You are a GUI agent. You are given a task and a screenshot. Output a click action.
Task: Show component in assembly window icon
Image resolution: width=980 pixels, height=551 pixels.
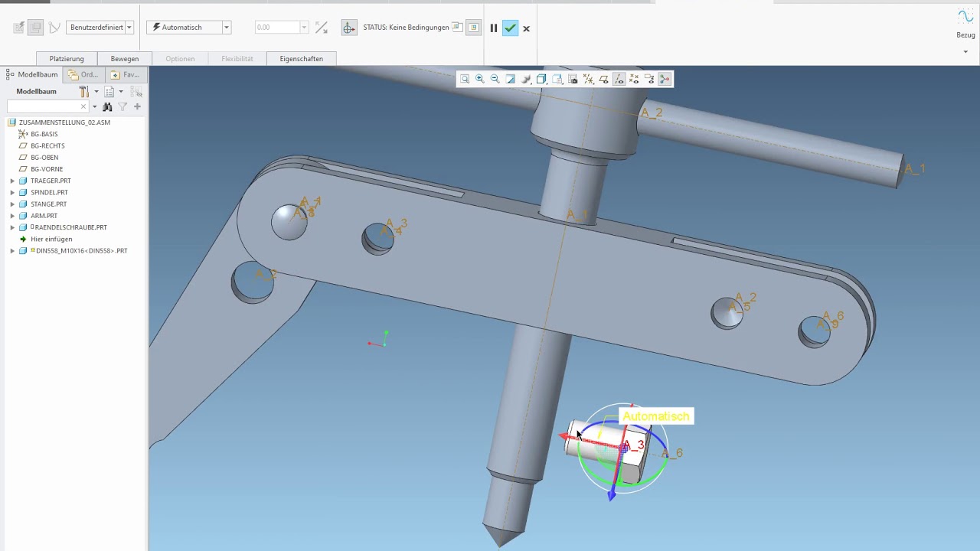pyautogui.click(x=474, y=28)
